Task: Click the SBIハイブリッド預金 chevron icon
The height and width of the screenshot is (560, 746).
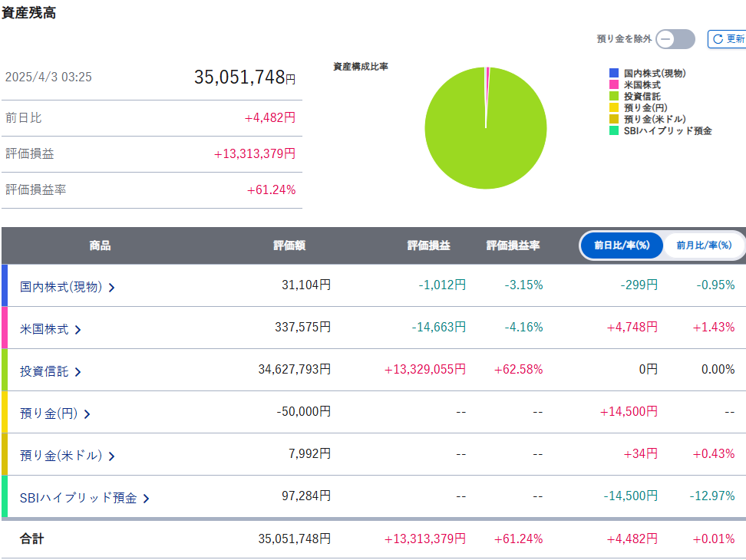Action: 146,499
